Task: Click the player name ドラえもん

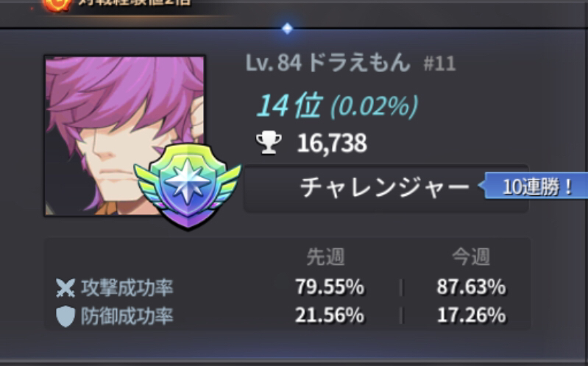Action: tap(359, 63)
